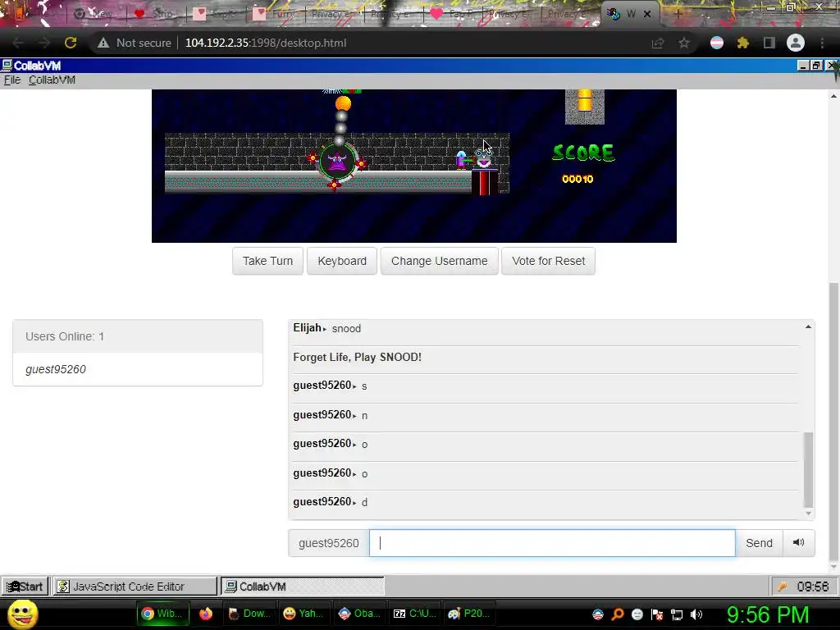
Task: Open the 7z C:\U... taskbar item
Action: tap(414, 614)
